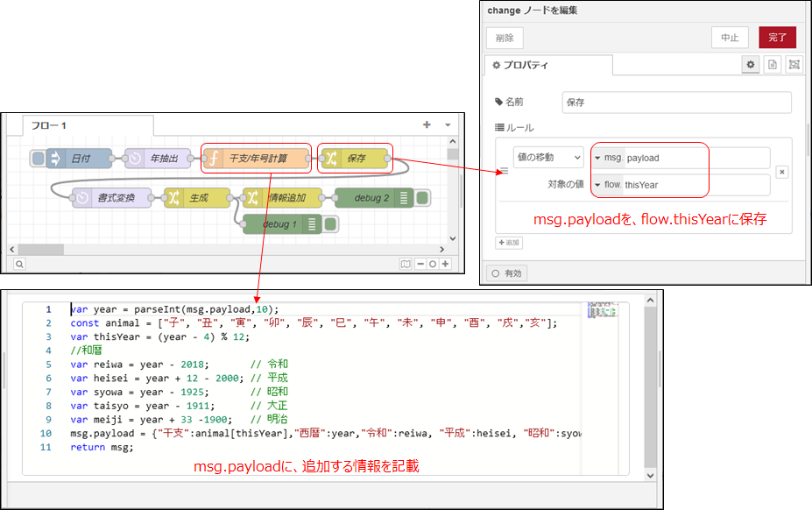Open the flow. target type dropdown

click(608, 185)
